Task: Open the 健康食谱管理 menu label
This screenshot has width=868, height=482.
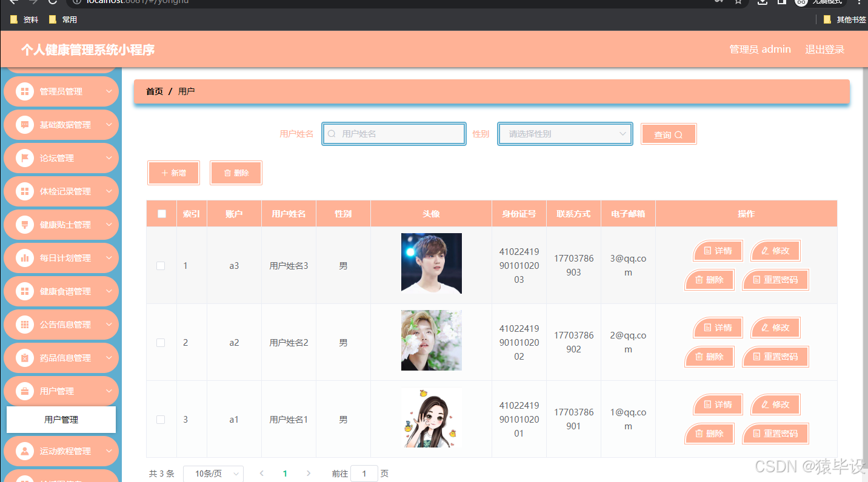Action: (65, 291)
